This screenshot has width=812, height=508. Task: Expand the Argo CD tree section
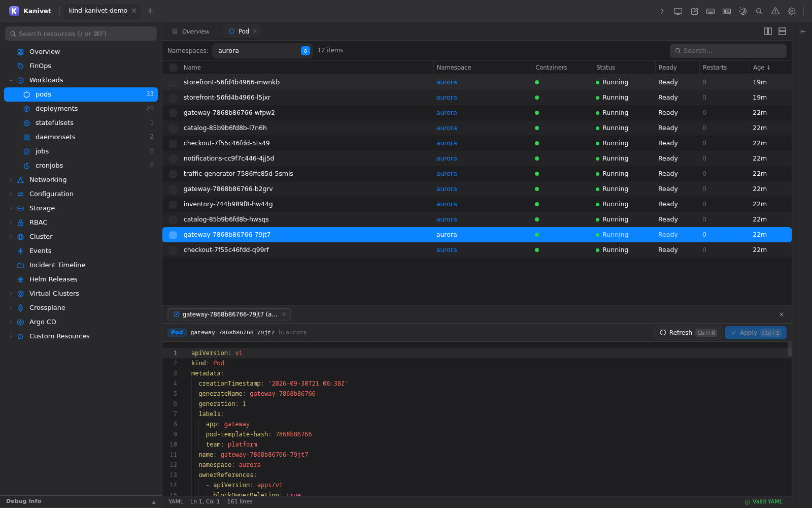(x=11, y=322)
